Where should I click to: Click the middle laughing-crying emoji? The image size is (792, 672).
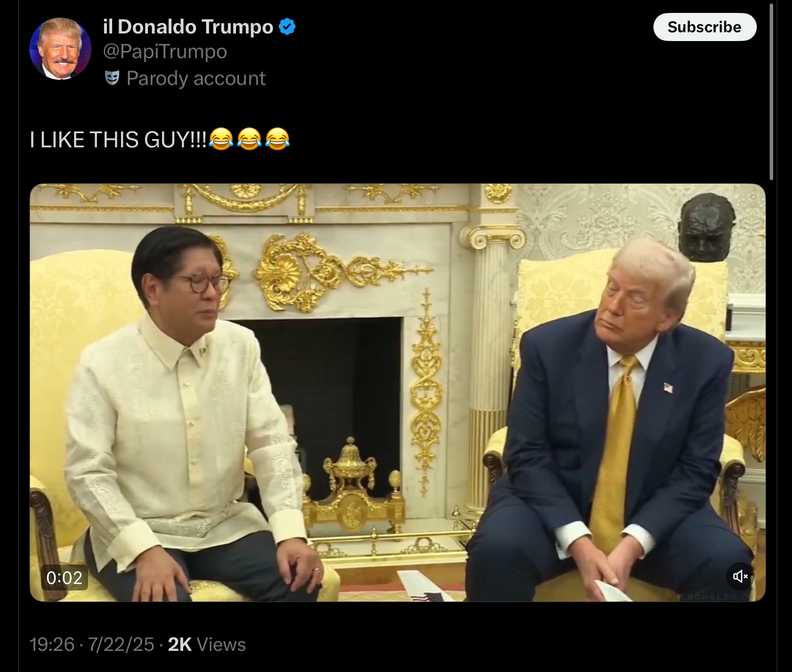pyautogui.click(x=249, y=139)
